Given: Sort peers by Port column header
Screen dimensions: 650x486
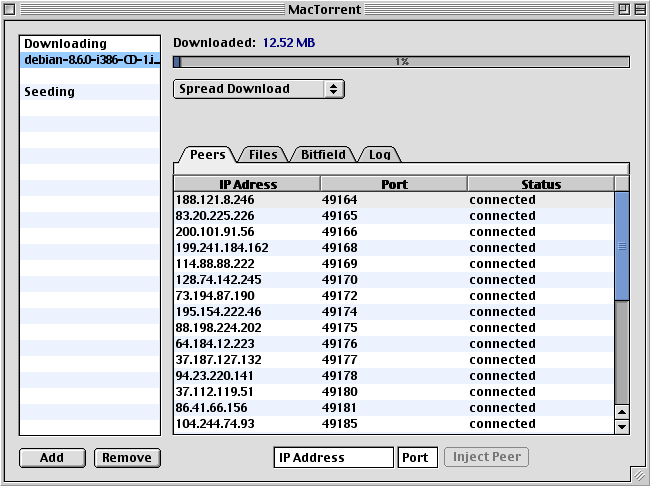Looking at the screenshot, I should click(x=394, y=184).
